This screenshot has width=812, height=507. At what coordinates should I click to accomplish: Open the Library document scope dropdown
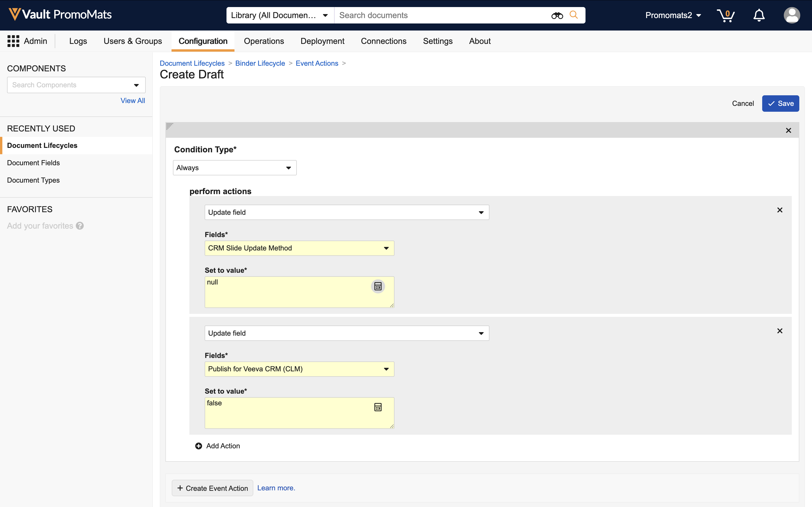280,15
